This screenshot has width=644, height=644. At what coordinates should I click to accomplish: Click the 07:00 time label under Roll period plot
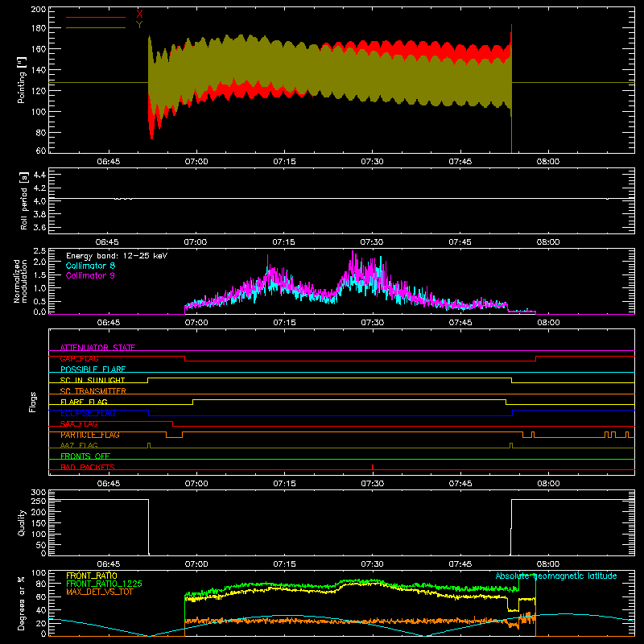(x=196, y=242)
